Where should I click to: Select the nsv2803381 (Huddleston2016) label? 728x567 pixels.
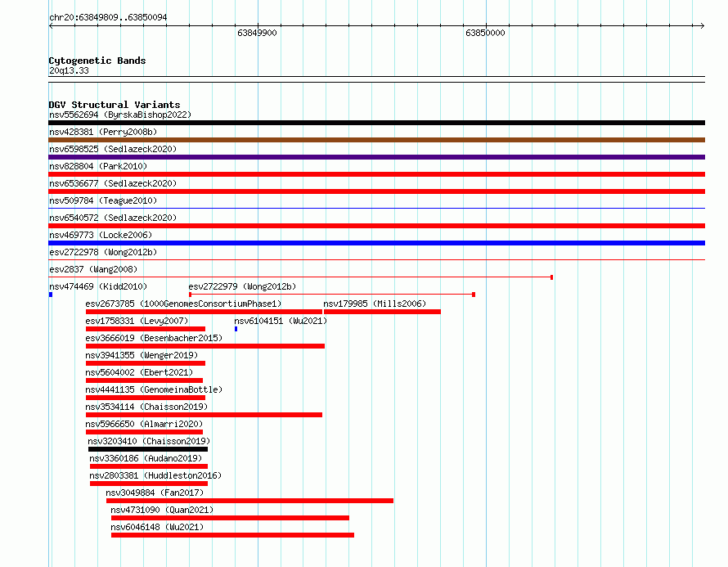pos(155,475)
